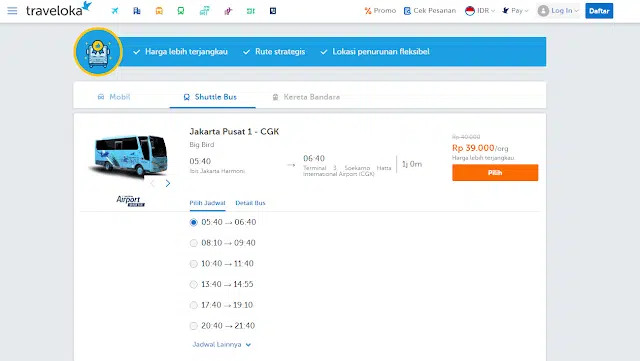Open the dark blue last header icon
The width and height of the screenshot is (640, 361).
click(x=273, y=11)
